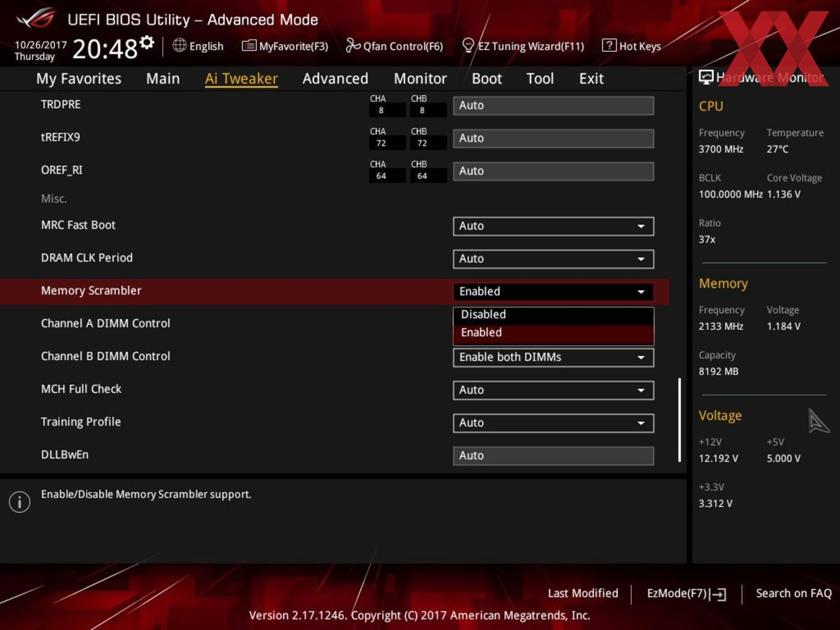The height and width of the screenshot is (630, 840).
Task: Click the MyFavorite list icon
Action: click(x=249, y=46)
